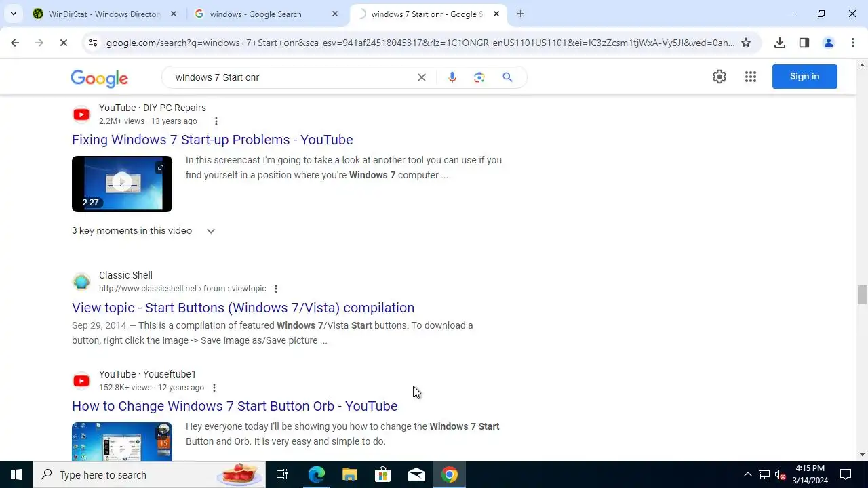Click the muted volume tray icon
Image resolution: width=868 pixels, height=488 pixels.
pos(781,475)
